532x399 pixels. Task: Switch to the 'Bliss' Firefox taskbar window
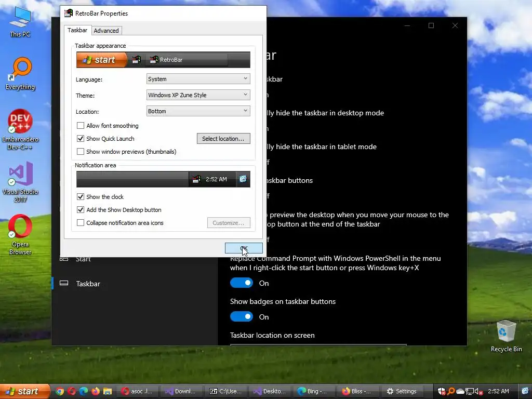pos(358,391)
